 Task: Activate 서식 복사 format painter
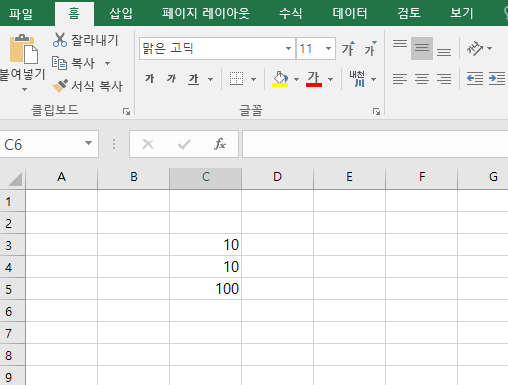tap(88, 86)
